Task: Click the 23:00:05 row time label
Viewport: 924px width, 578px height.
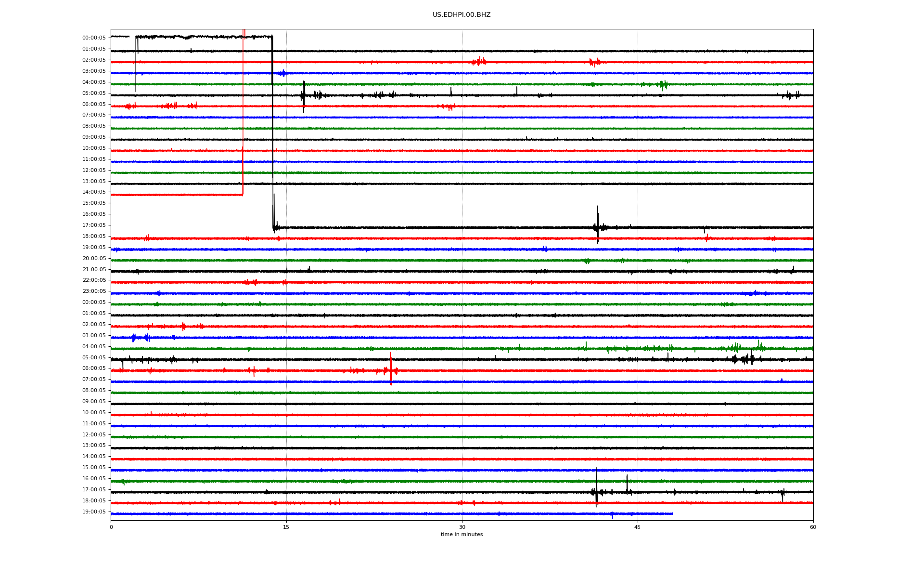Action: point(94,291)
